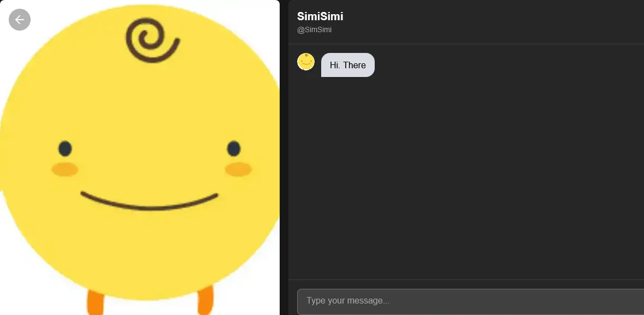The height and width of the screenshot is (315, 644).
Task: Focus the "Type your message..." input field
Action: point(471,301)
